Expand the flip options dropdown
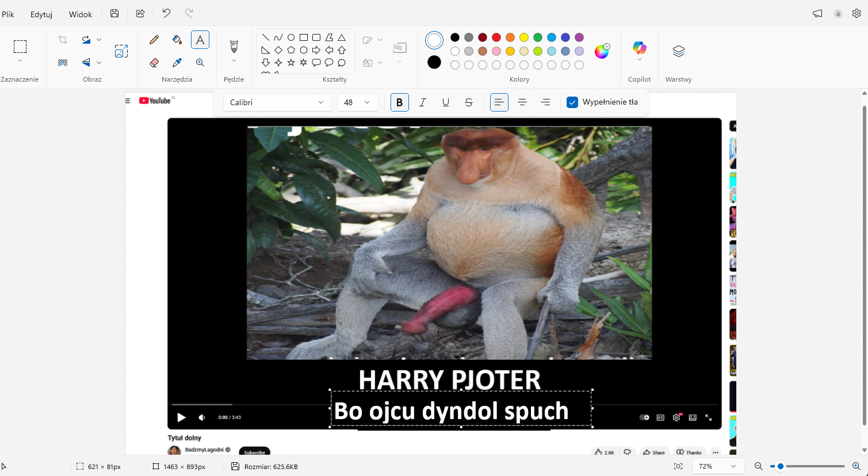 99,63
